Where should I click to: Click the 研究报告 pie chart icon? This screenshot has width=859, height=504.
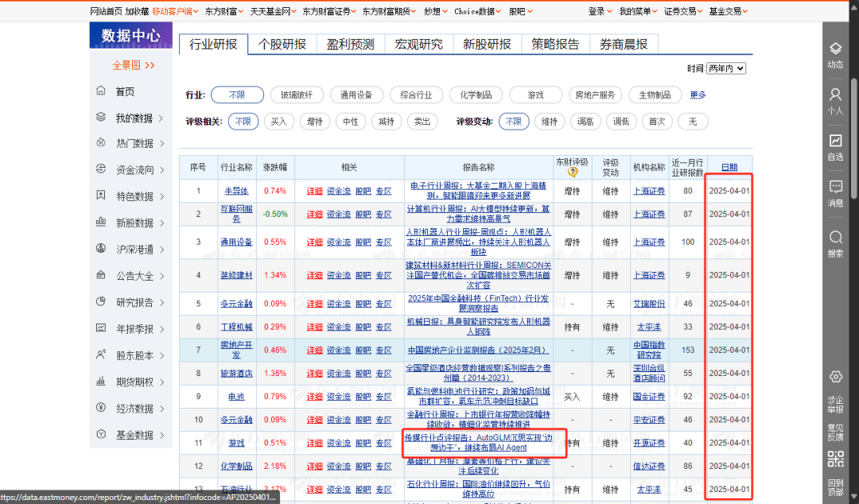[x=101, y=301]
